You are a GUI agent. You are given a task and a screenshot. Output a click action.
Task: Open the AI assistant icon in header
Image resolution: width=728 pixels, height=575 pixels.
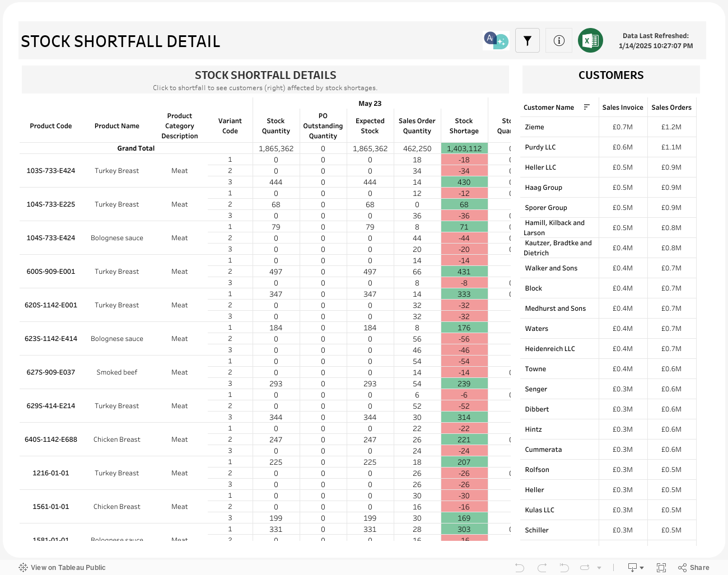click(496, 40)
